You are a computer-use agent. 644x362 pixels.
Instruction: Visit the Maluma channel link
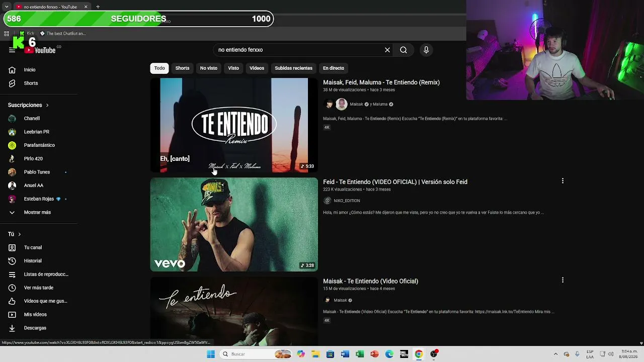click(x=380, y=104)
